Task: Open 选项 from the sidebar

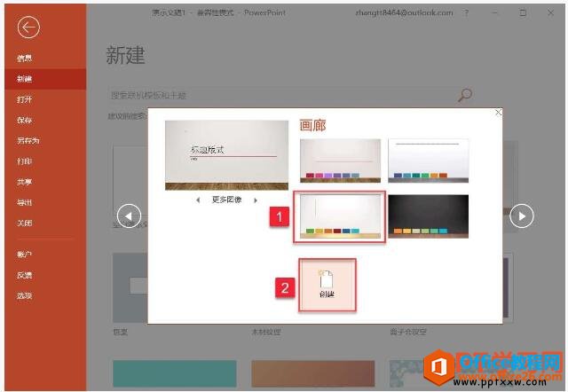Action: (x=24, y=295)
